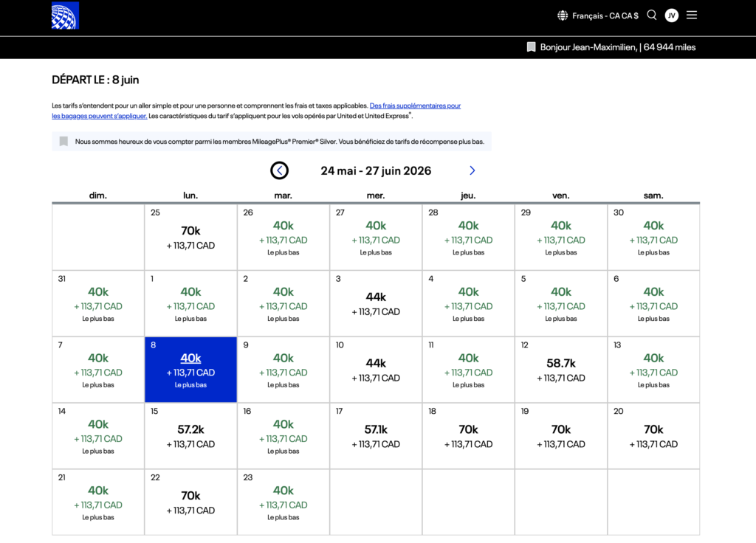Screen dimensions: 756x543
Task: Click the MileagePlus Premier Silver notice text
Action: click(280, 141)
